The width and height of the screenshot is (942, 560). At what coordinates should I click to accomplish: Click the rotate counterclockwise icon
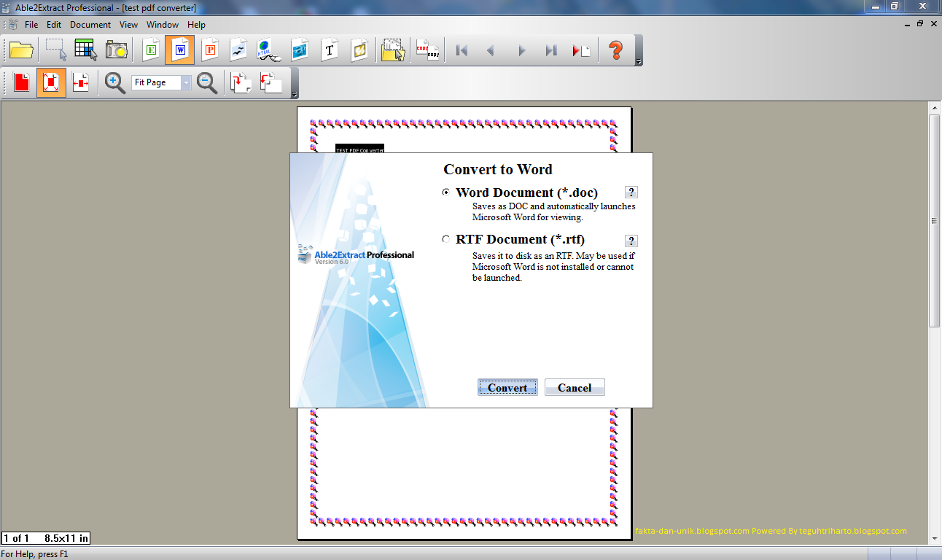click(270, 83)
